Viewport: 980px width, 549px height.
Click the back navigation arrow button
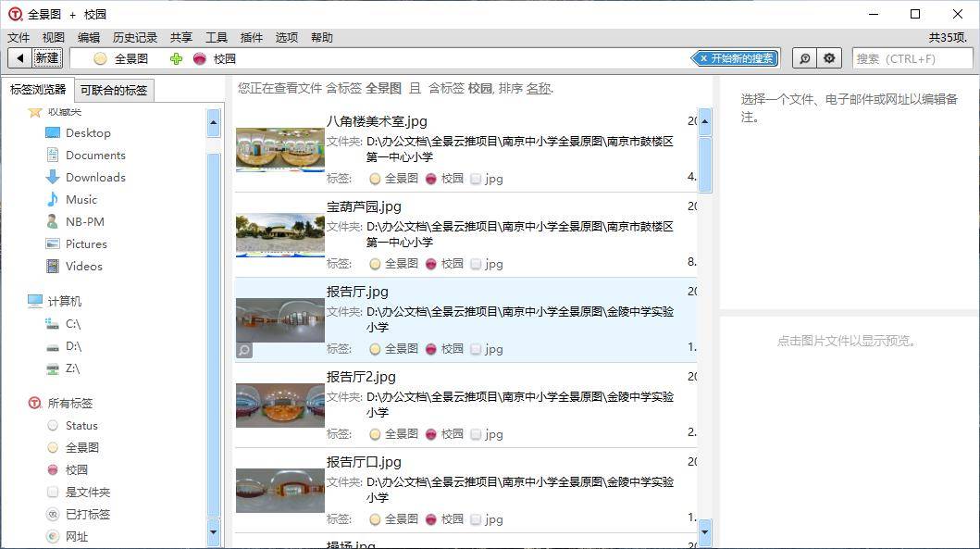[x=19, y=58]
